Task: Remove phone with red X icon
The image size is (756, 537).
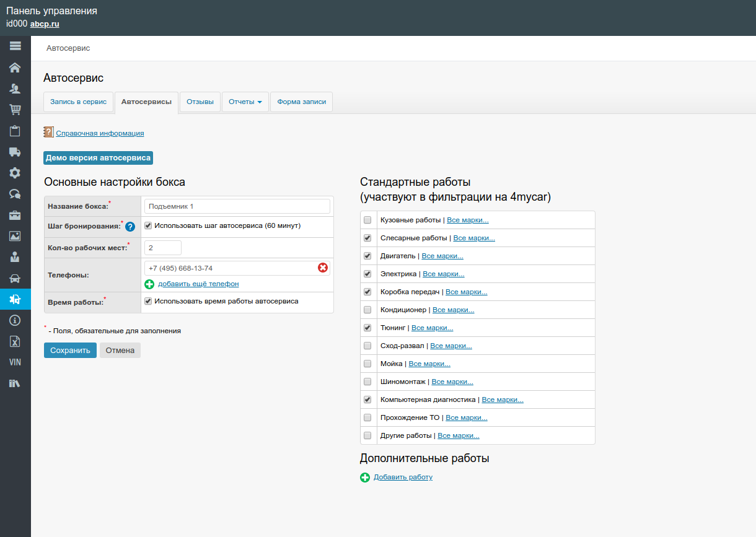Action: coord(323,268)
